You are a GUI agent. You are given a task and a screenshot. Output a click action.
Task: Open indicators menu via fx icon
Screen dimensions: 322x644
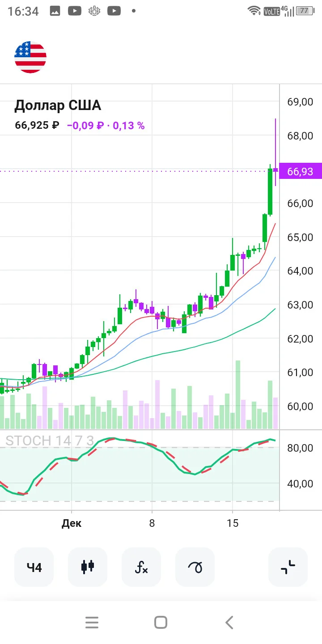[x=141, y=567]
